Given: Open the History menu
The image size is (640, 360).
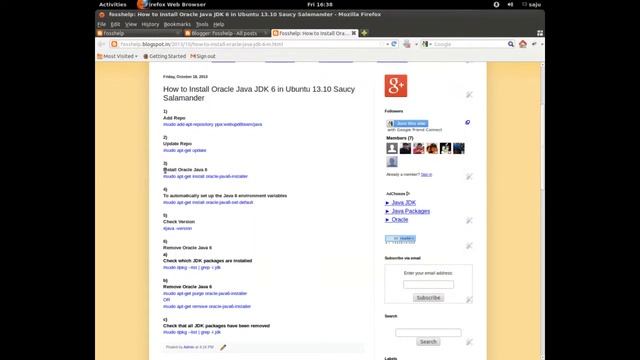Looking at the screenshot, I should point(150,24).
